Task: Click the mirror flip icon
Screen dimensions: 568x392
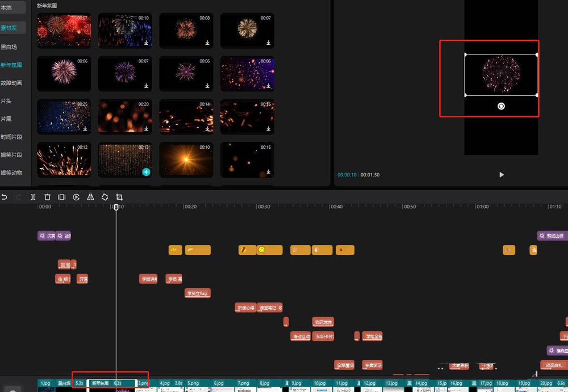Action: (90, 197)
